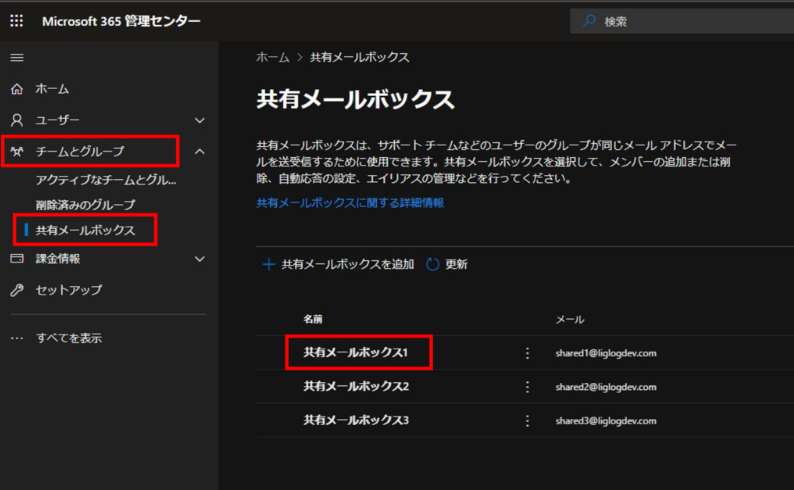This screenshot has height=490, width=794.
Task: Click the plus icon for adding mailbox
Action: pos(268,264)
